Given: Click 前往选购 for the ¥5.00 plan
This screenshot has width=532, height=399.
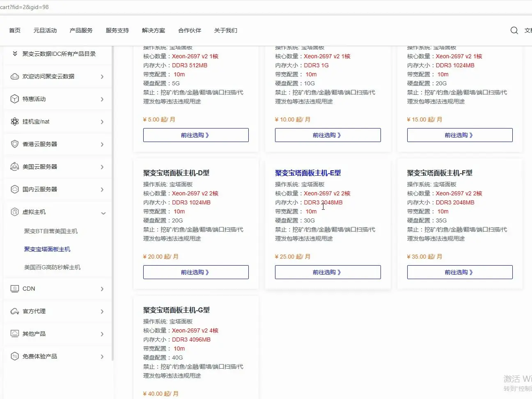Looking at the screenshot, I should [196, 135].
